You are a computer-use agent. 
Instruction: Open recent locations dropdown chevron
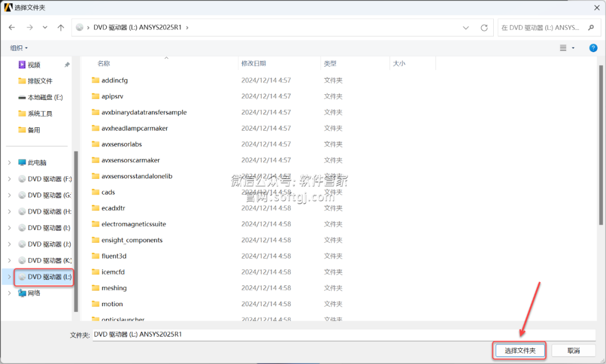pos(45,27)
